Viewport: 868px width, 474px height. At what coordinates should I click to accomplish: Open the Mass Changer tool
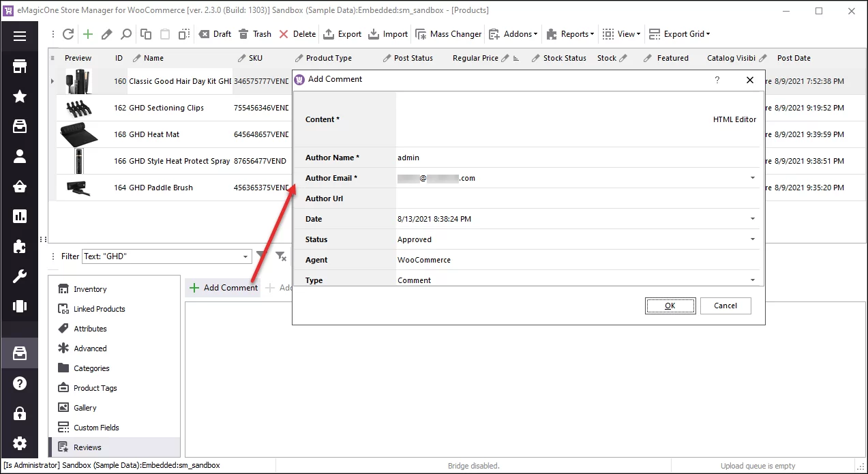tap(447, 33)
